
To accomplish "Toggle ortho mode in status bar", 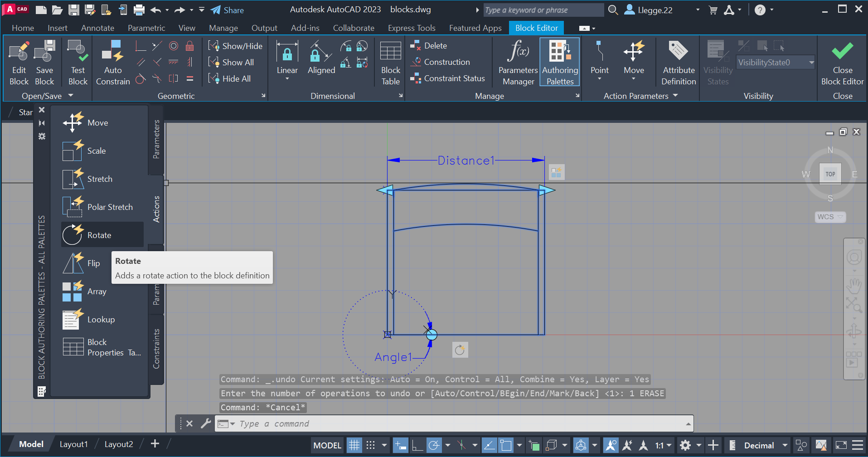I will pyautogui.click(x=417, y=445).
